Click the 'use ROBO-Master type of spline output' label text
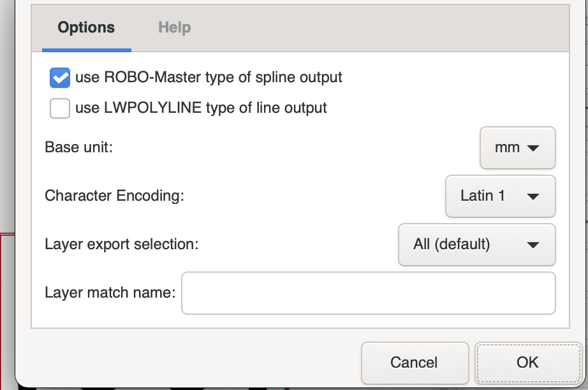588x390 pixels. click(209, 77)
